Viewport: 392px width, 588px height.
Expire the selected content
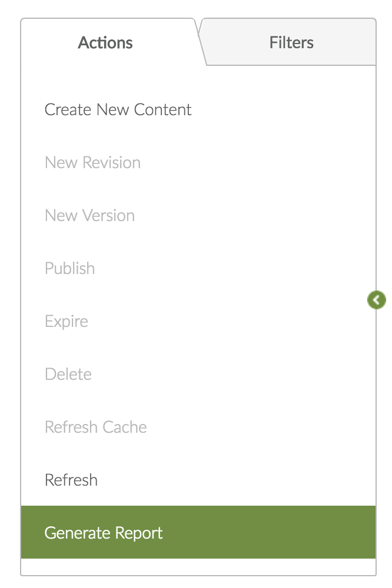67,322
